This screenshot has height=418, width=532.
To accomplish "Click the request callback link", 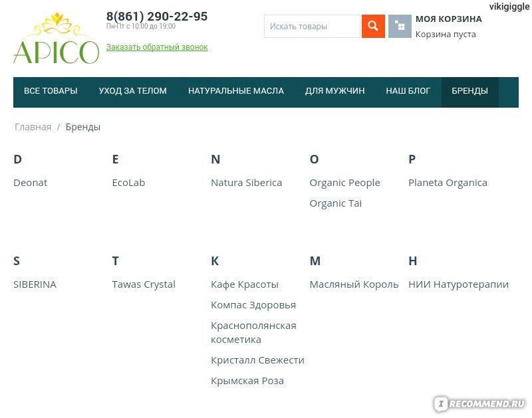I will pos(157,47).
